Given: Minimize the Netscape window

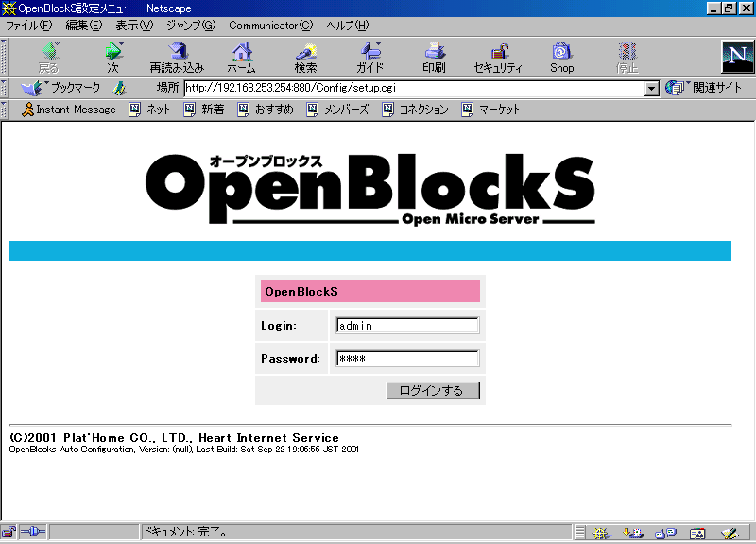Looking at the screenshot, I should point(713,8).
